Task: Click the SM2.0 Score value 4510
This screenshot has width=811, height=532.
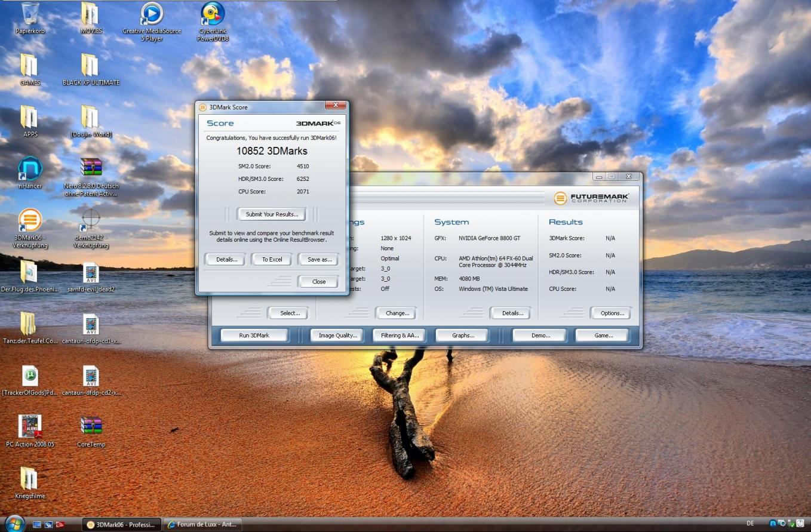Action: [303, 167]
